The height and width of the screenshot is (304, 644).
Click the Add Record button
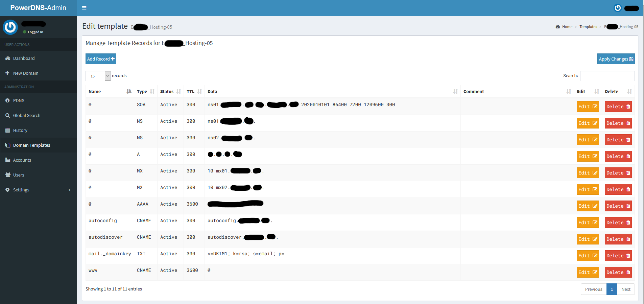(101, 59)
